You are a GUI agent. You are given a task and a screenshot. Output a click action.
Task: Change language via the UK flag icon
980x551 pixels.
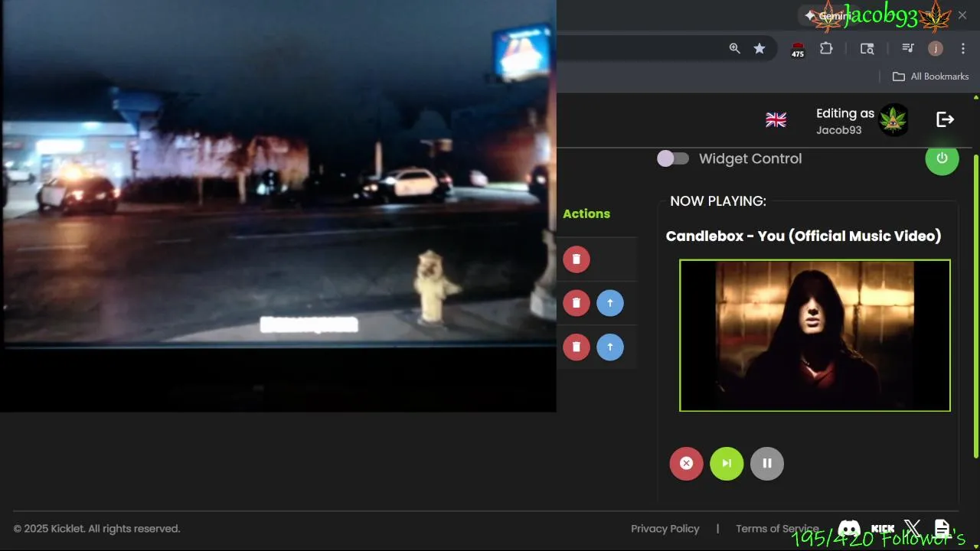coord(776,120)
